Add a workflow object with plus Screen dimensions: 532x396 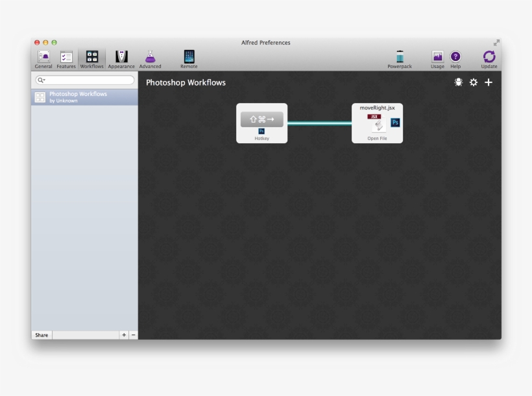coord(489,82)
